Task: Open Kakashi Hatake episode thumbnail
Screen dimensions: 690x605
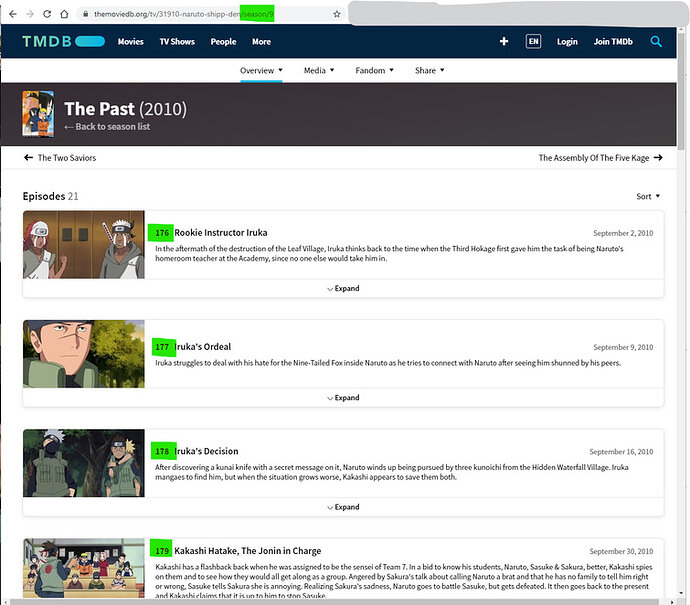Action: click(84, 568)
